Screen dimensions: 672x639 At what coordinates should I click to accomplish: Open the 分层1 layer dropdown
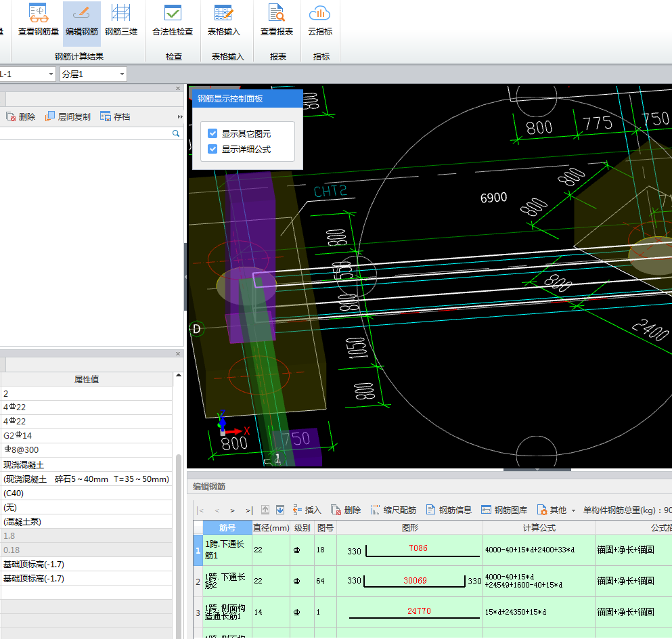point(122,74)
